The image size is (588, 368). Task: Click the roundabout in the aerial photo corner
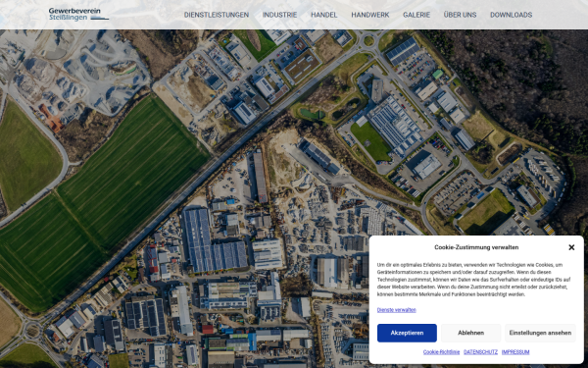coord(32,331)
